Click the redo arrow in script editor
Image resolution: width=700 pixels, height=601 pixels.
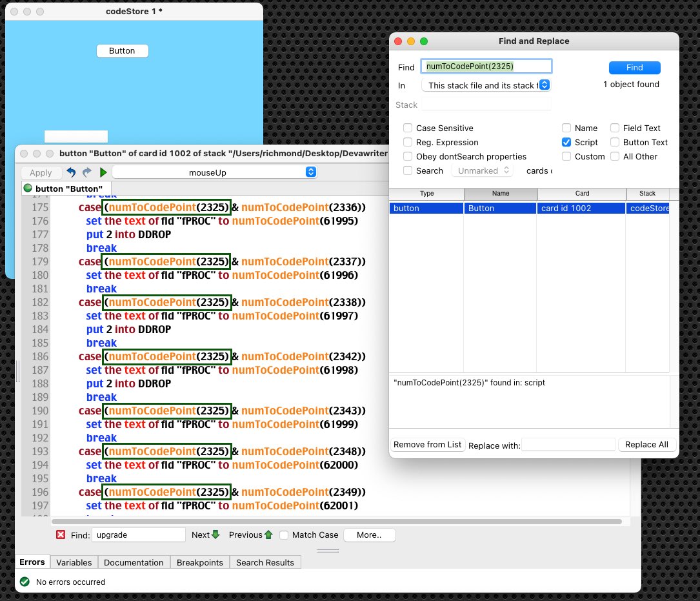coord(87,172)
